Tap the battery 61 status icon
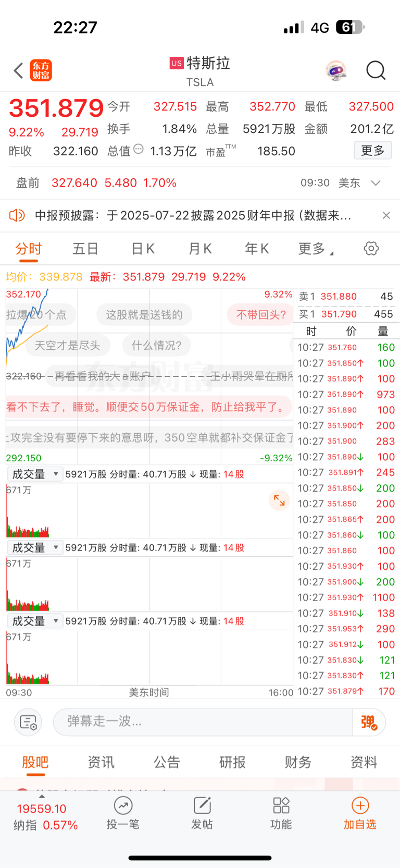The height and width of the screenshot is (868, 400). pos(350,27)
